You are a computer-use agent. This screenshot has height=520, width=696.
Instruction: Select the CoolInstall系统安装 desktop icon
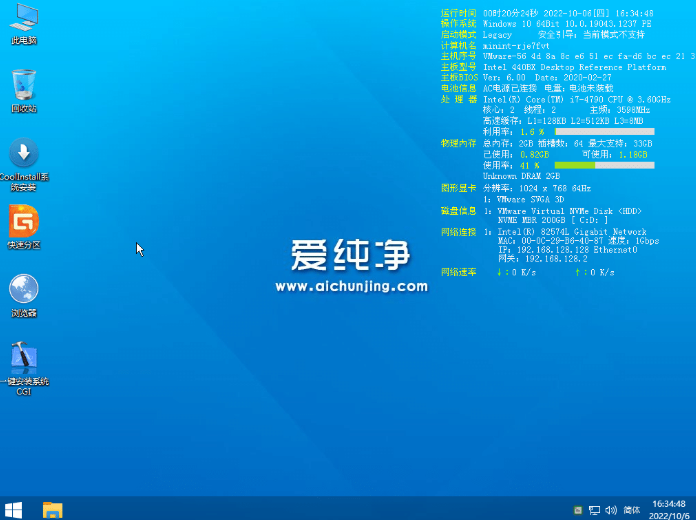(x=24, y=165)
